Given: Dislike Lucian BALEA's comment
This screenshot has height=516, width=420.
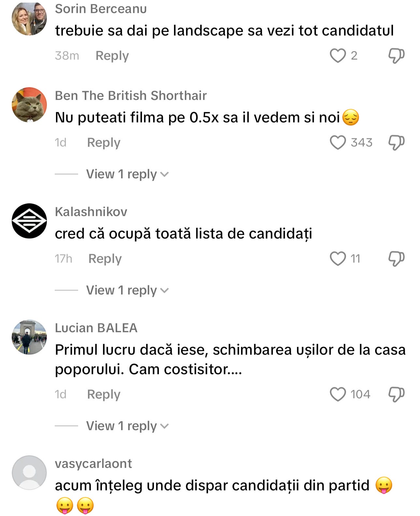Looking at the screenshot, I should pos(396,394).
